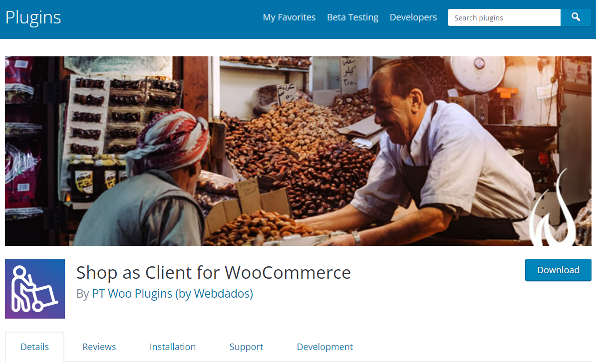The width and height of the screenshot is (596, 364).
Task: Go to Beta Testing page
Action: (x=353, y=17)
